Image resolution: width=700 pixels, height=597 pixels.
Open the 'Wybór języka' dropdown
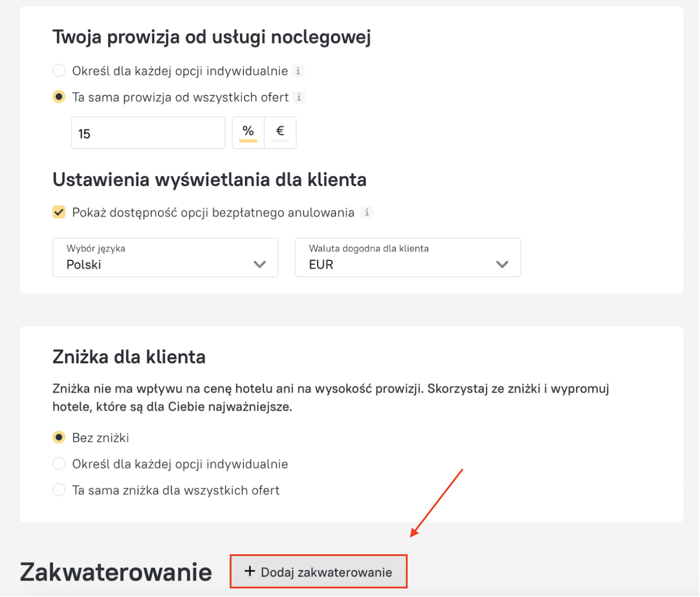[x=165, y=258]
